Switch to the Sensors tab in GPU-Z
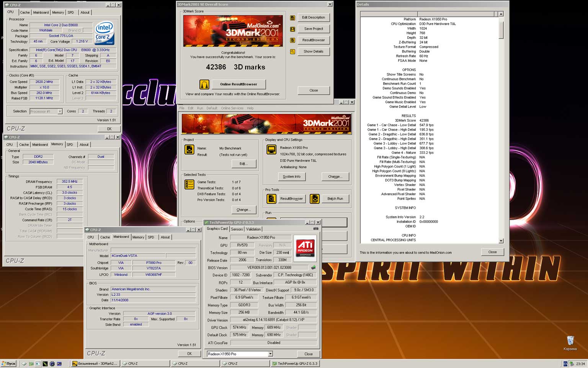The height and width of the screenshot is (368, 588). pos(237,229)
